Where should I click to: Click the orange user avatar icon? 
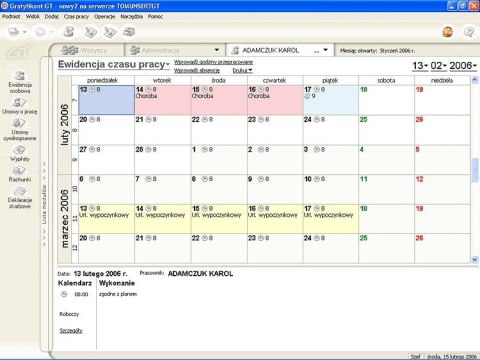[x=448, y=32]
